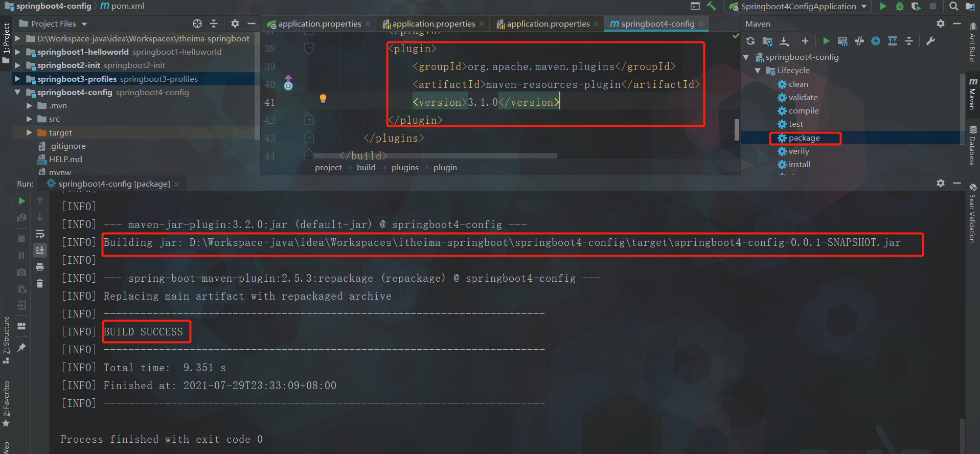Viewport: 980px width, 454px height.
Task: Expand the target folder
Action: point(29,132)
